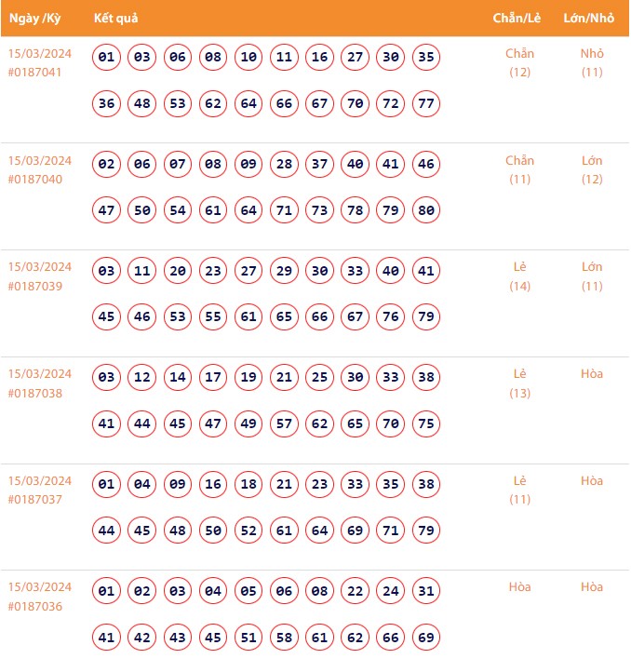Pick number ball 14 in draw #0187038

tap(178, 378)
